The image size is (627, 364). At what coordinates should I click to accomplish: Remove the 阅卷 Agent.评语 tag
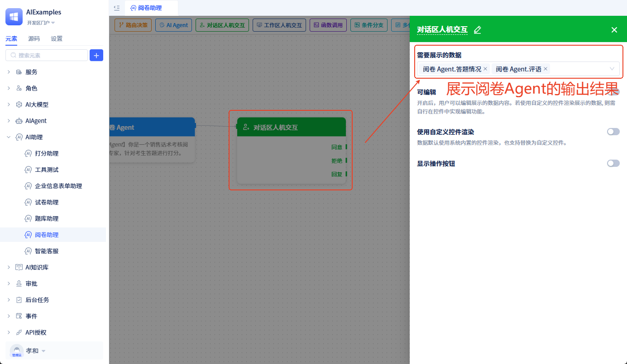[x=546, y=69]
